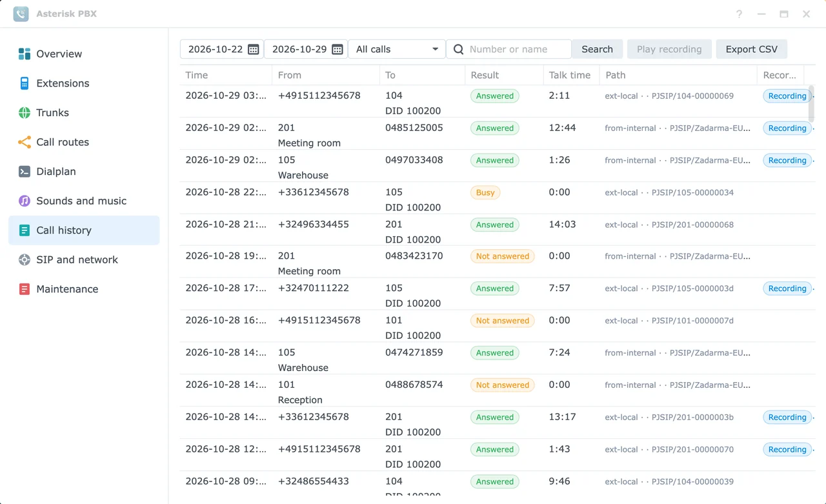Click the SIP and network icon
The height and width of the screenshot is (504, 826).
(25, 259)
